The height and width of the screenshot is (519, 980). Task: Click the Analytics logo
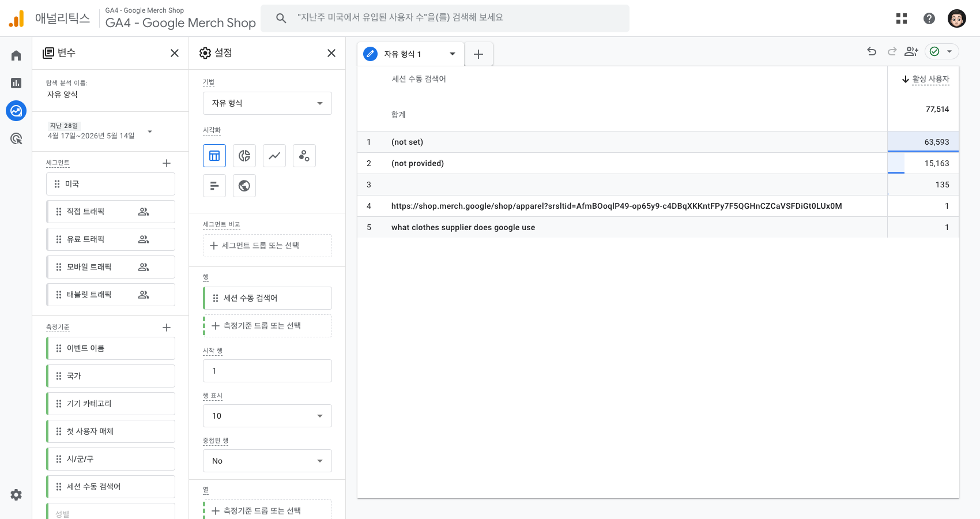coord(17,18)
